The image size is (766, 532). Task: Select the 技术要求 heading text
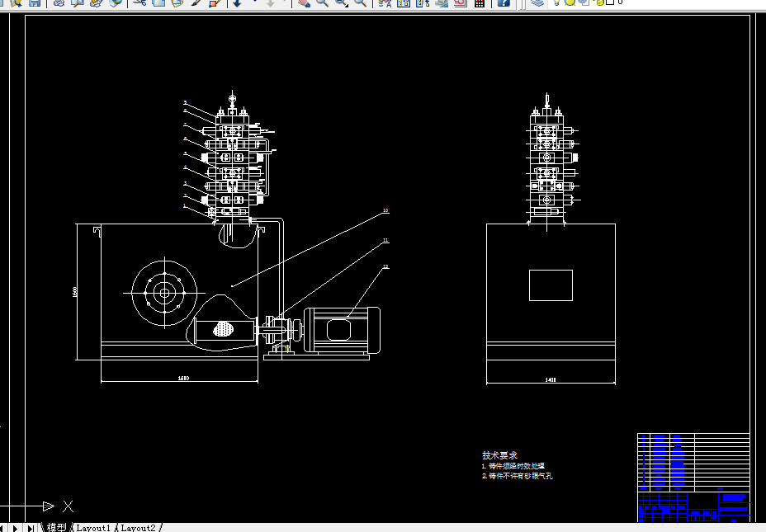(499, 455)
